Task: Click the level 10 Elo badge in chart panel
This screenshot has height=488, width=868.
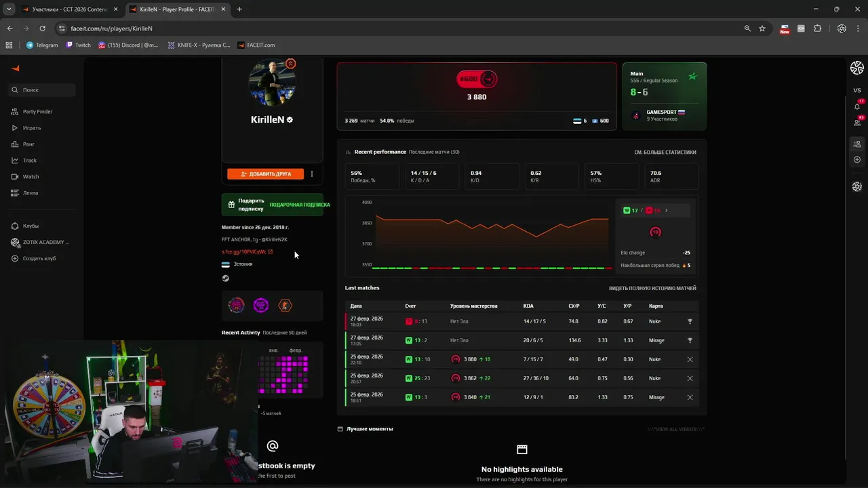Action: (655, 232)
